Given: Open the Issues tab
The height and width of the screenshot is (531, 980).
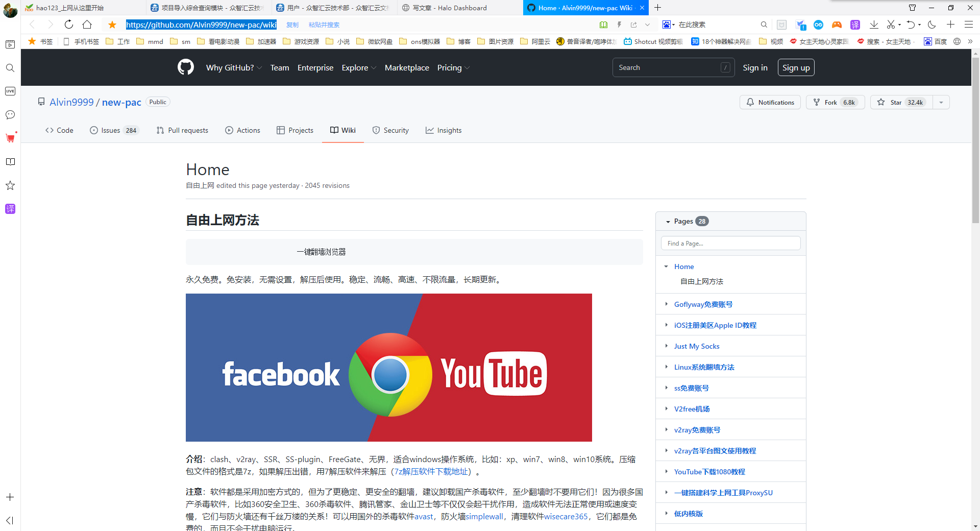Looking at the screenshot, I should 114,130.
